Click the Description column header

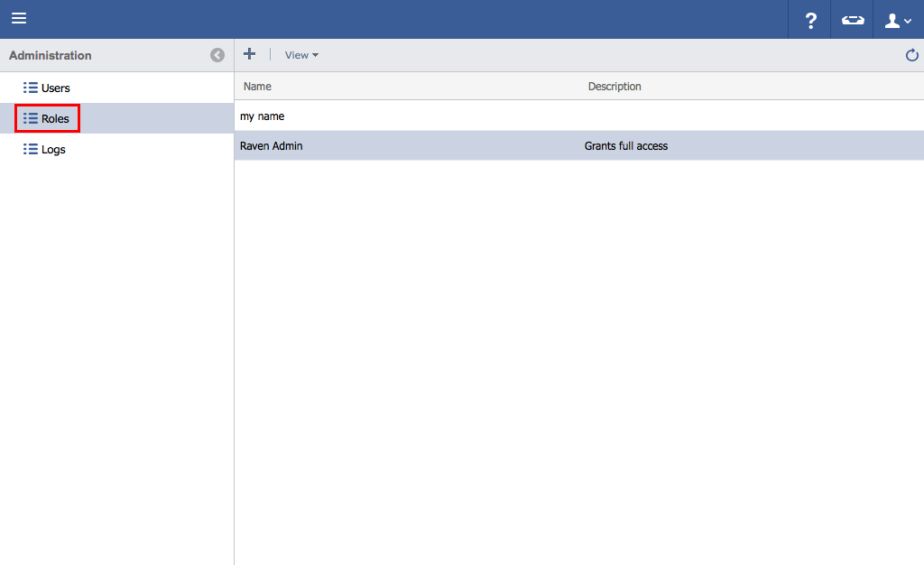(x=614, y=87)
